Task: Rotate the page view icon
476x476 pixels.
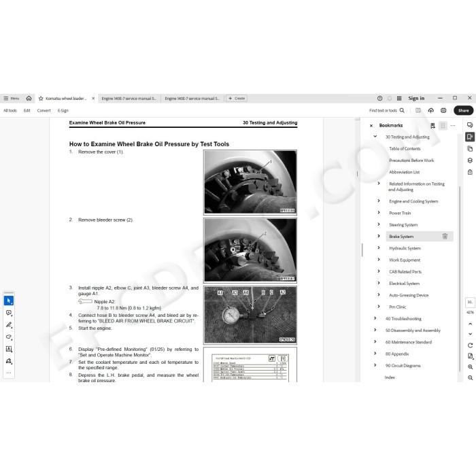Action: click(470, 345)
